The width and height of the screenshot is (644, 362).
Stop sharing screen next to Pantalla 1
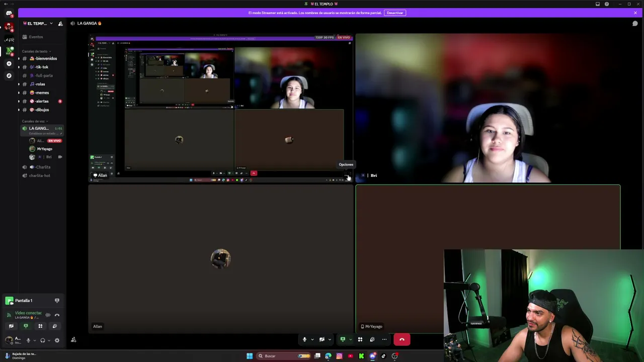click(57, 301)
